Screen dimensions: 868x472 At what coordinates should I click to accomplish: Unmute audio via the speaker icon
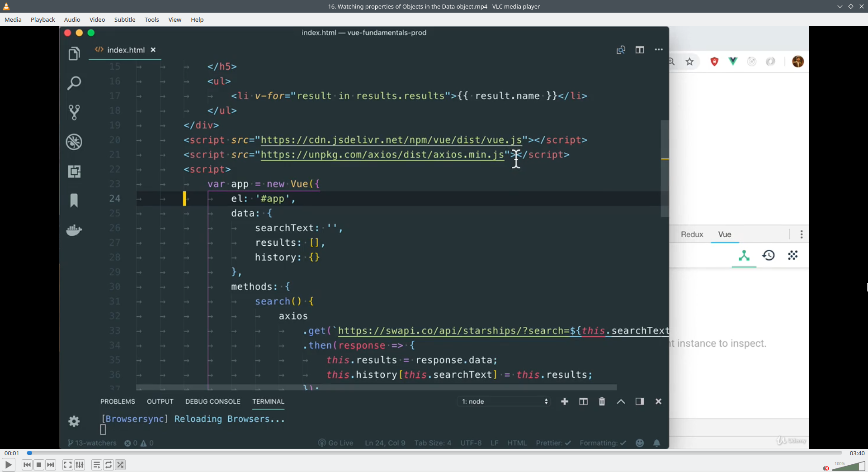(x=826, y=468)
